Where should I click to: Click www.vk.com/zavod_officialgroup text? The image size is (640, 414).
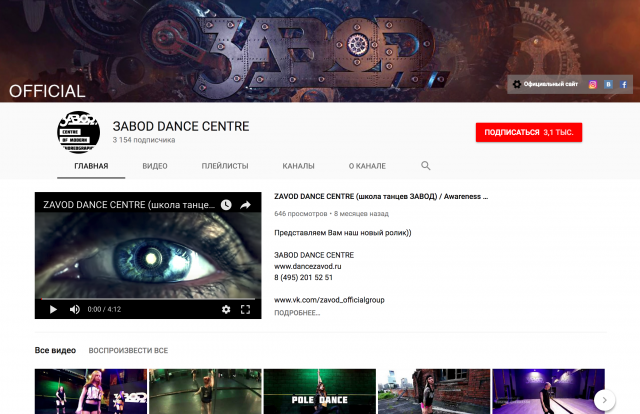329,300
